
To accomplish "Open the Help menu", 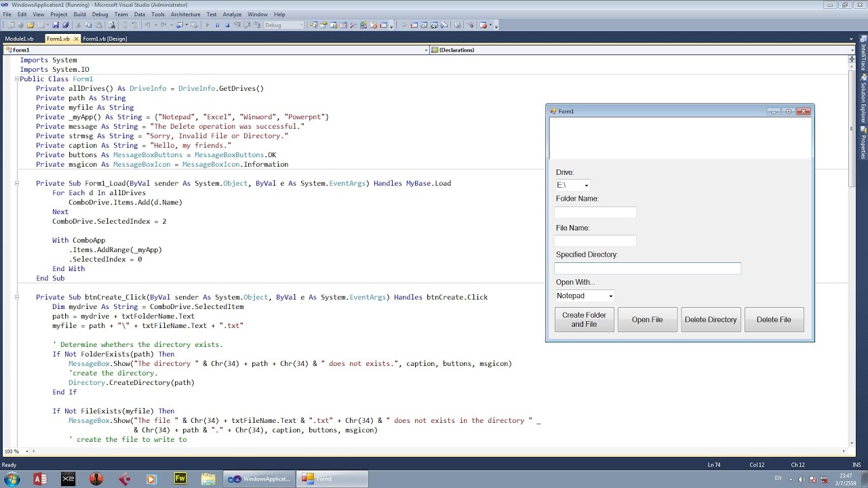I will (279, 14).
